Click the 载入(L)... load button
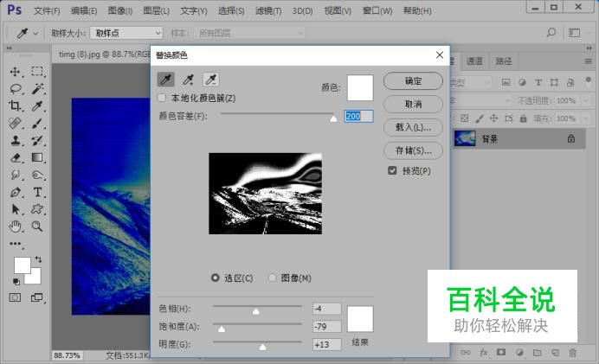 413,127
